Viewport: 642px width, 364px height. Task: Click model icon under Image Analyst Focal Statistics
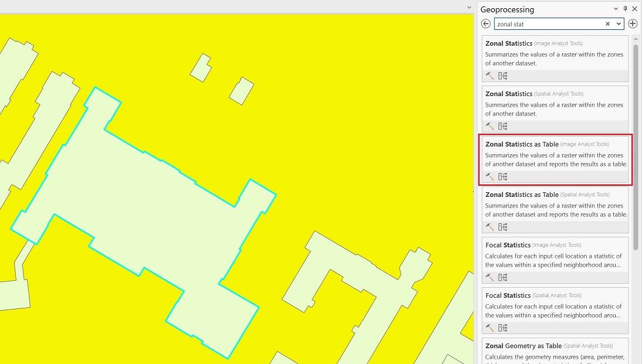tap(502, 277)
